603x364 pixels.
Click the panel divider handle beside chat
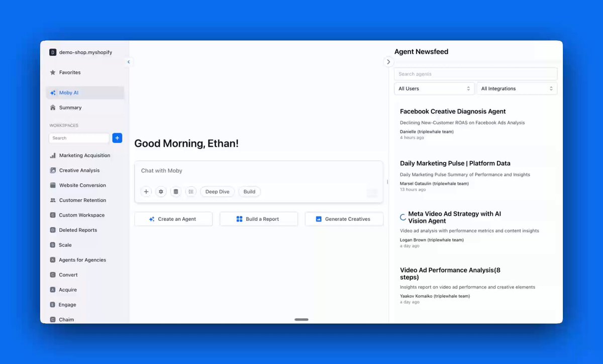(387, 182)
